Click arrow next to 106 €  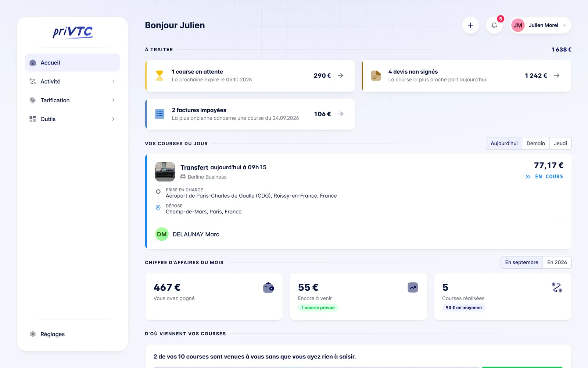coord(340,114)
